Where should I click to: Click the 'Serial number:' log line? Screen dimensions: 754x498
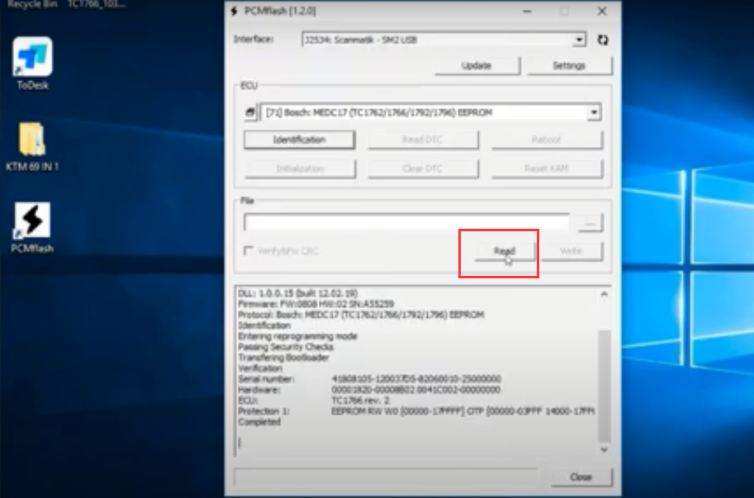pyautogui.click(x=370, y=379)
